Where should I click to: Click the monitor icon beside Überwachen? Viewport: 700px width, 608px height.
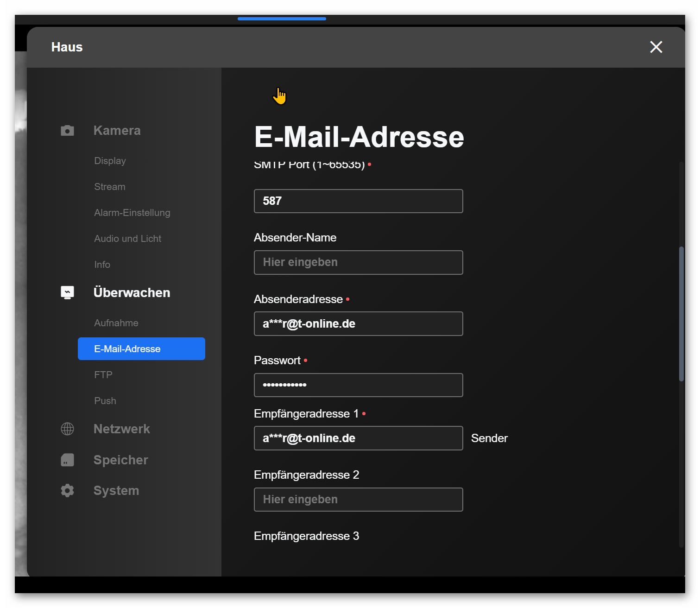[x=67, y=292]
